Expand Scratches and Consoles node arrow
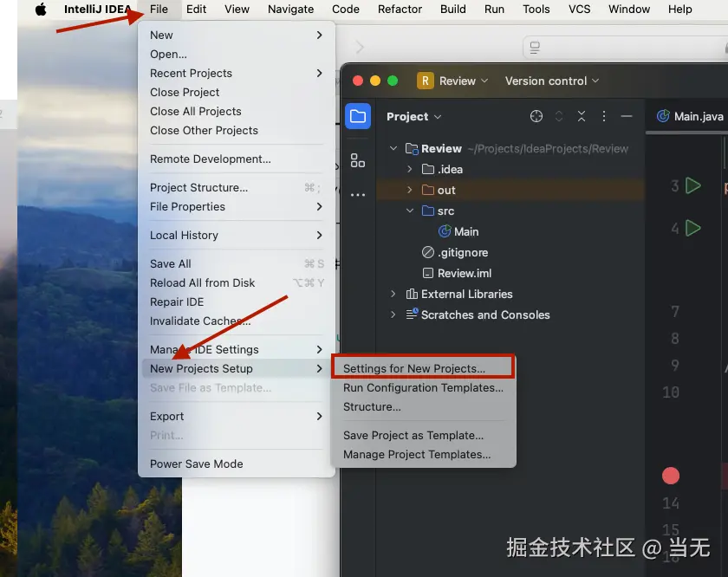 point(393,314)
